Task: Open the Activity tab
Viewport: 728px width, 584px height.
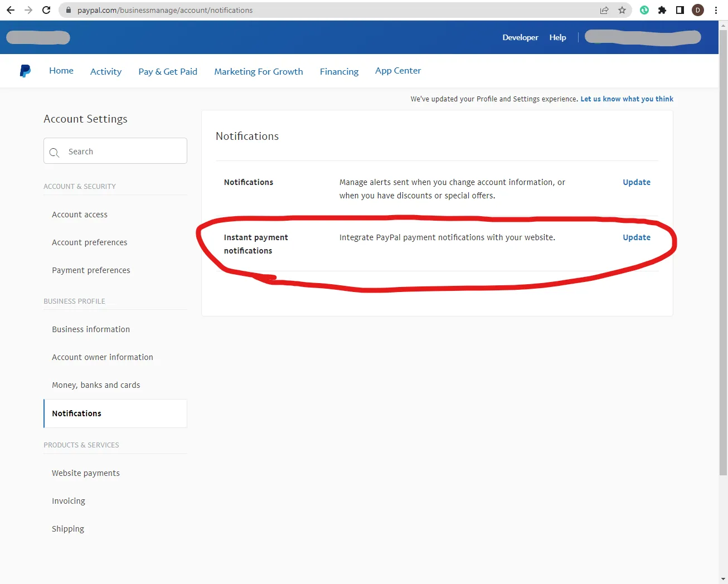Action: [106, 71]
